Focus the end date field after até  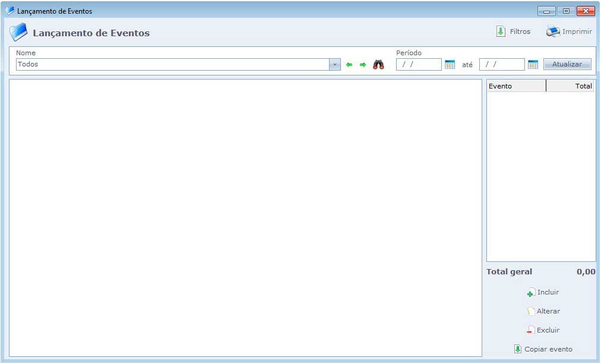click(502, 65)
